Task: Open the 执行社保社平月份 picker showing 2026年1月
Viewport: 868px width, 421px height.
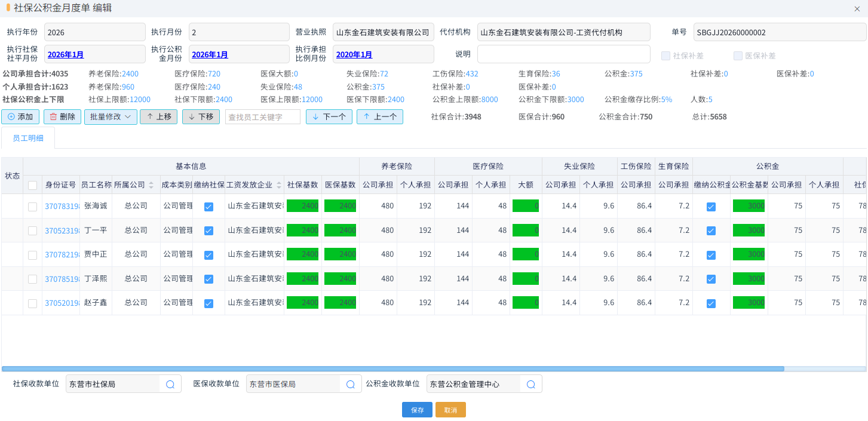Action: point(95,54)
